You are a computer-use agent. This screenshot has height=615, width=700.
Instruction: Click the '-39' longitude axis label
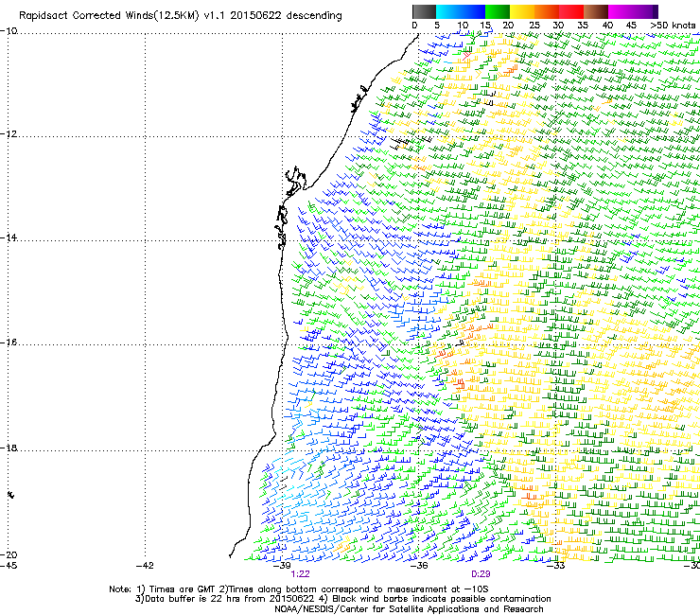click(282, 566)
